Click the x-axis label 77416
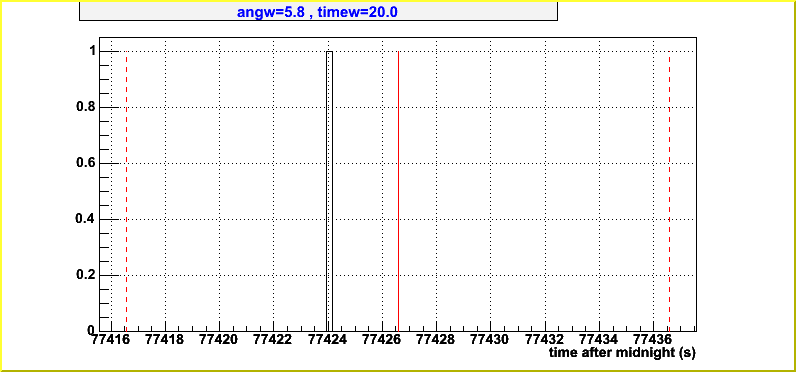The width and height of the screenshot is (796, 372). tap(111, 339)
